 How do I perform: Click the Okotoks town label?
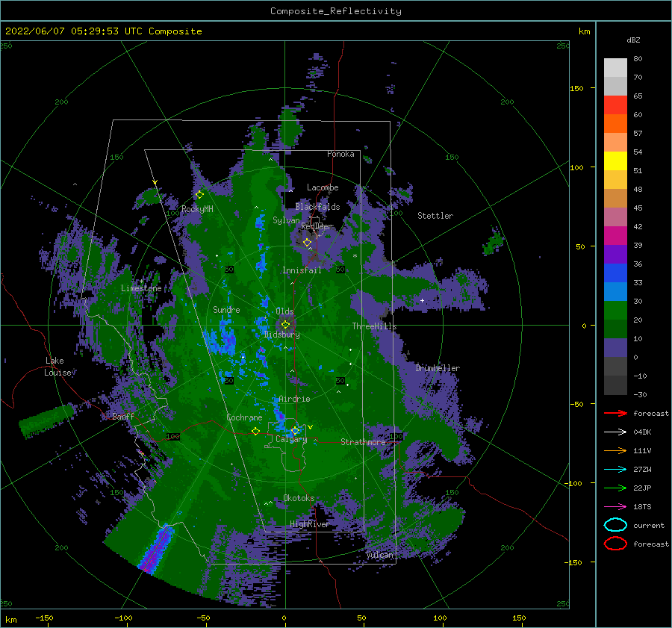coord(299,498)
